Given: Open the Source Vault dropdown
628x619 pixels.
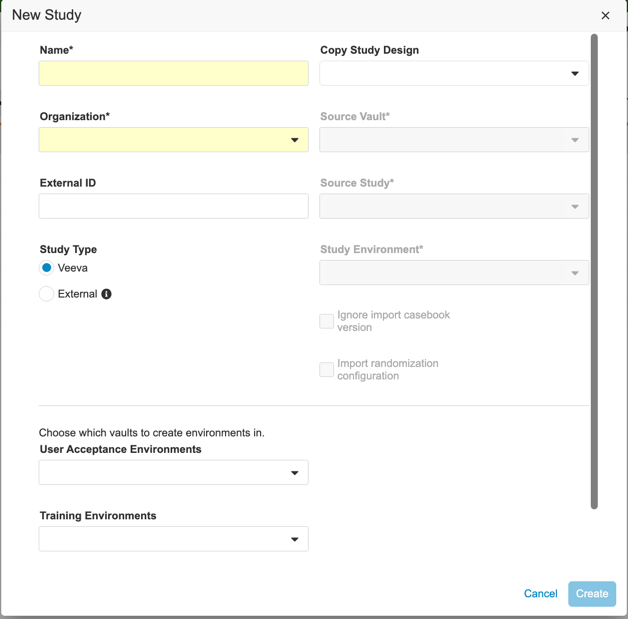Looking at the screenshot, I should (453, 140).
